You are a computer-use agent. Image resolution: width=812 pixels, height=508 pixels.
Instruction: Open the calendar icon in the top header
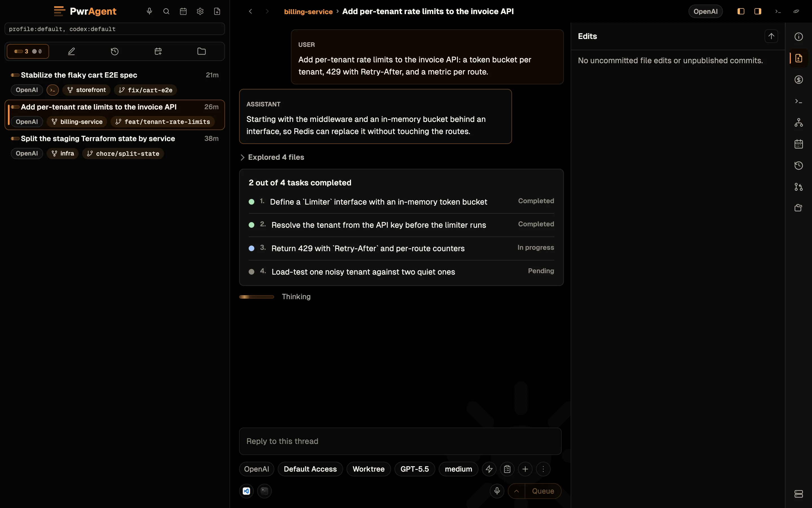[x=183, y=11]
